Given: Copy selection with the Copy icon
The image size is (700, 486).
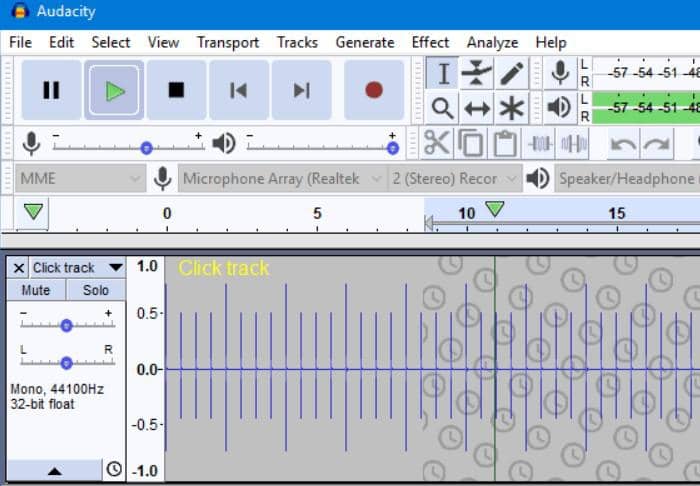Looking at the screenshot, I should point(471,144).
